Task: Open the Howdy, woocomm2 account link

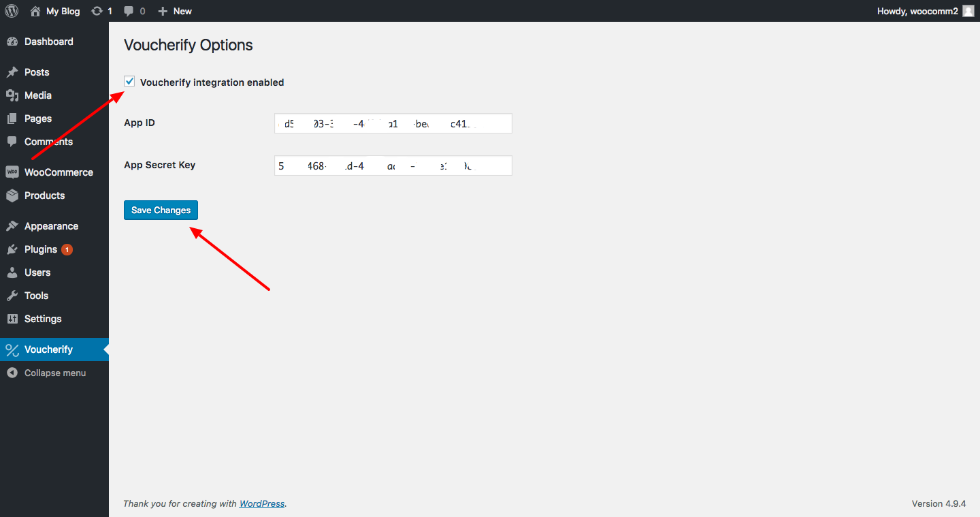Action: point(917,11)
